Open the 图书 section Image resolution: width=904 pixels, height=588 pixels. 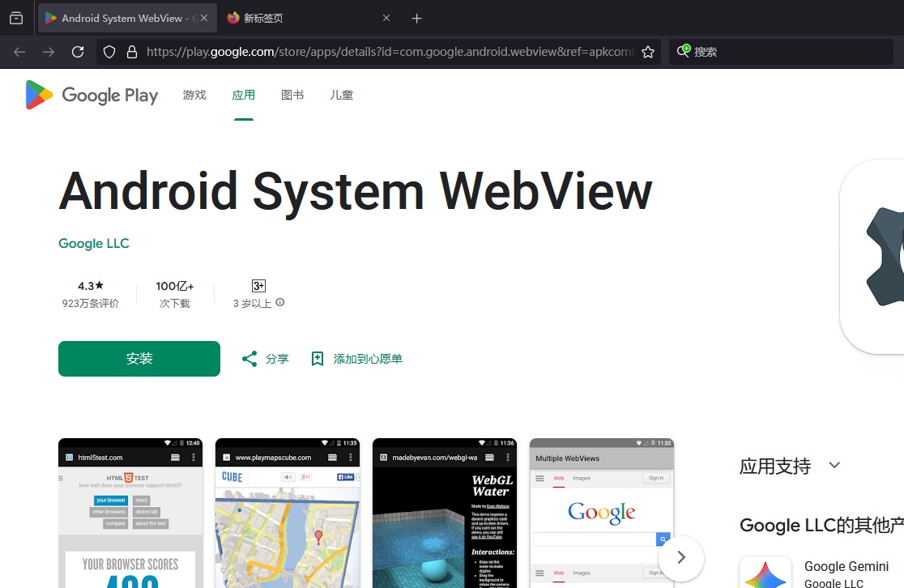[x=292, y=95]
